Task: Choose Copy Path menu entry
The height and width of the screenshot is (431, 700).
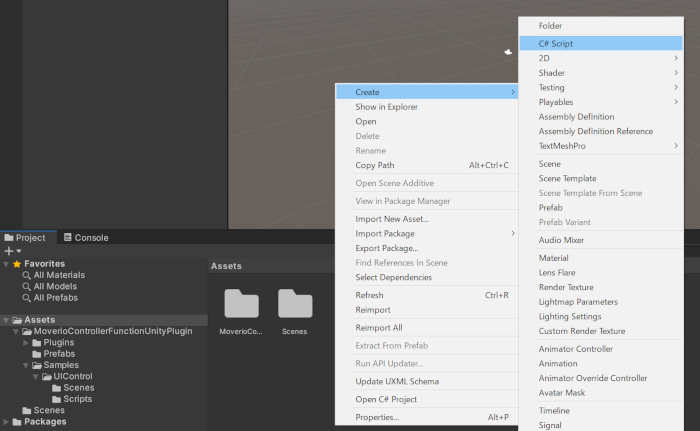Action: click(427, 165)
